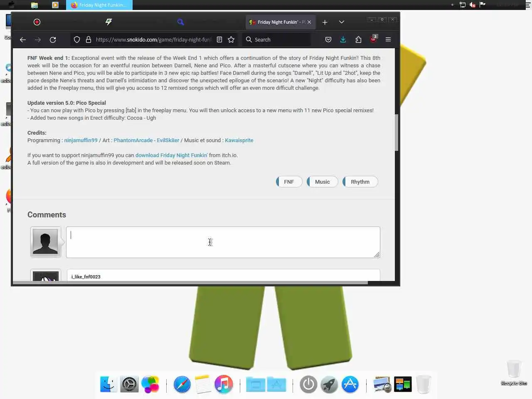
Task: Open the desktop widgets dock icon
Action: (403, 384)
